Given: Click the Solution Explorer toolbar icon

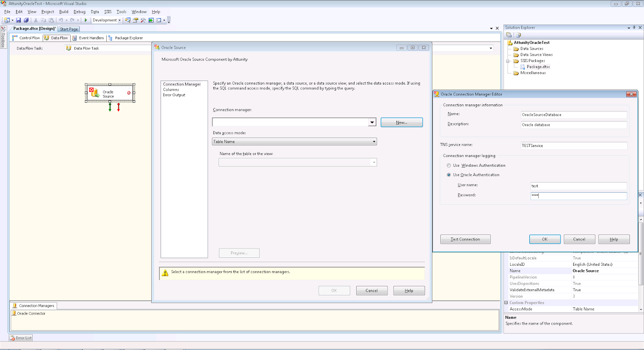Looking at the screenshot, I should [x=128, y=20].
